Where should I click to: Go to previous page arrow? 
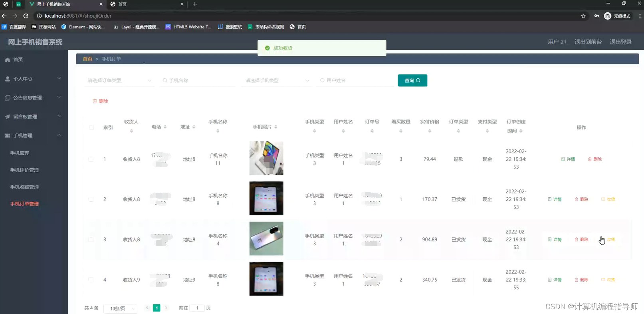coord(147,308)
